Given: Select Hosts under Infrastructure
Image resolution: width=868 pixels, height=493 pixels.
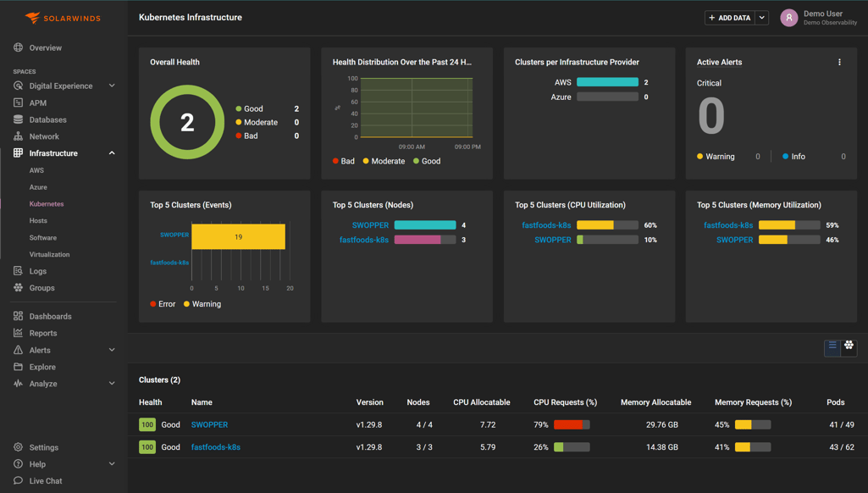Looking at the screenshot, I should (38, 220).
